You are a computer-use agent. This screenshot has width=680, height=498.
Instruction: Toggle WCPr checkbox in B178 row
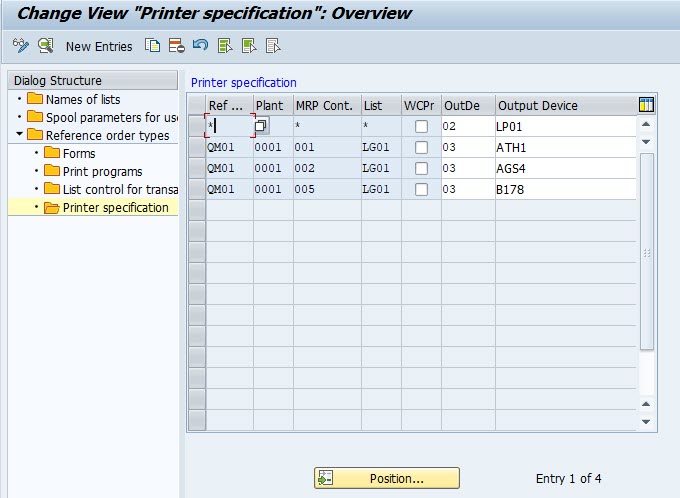421,189
